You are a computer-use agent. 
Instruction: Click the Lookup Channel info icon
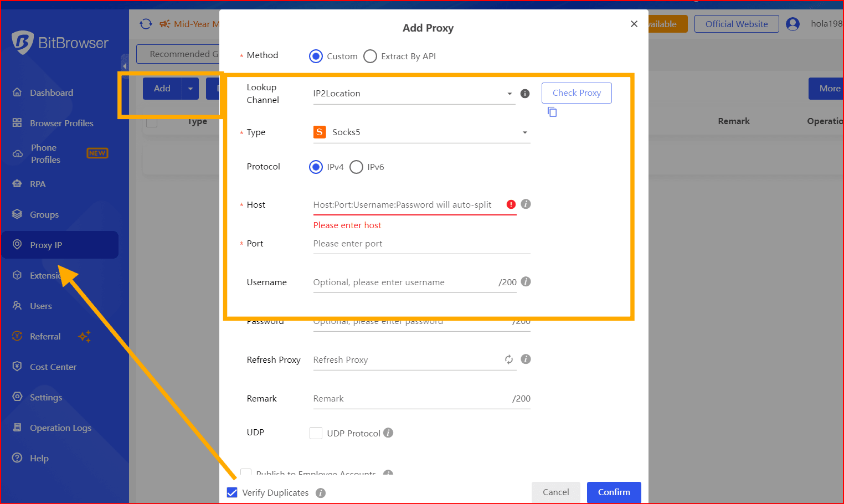525,94
